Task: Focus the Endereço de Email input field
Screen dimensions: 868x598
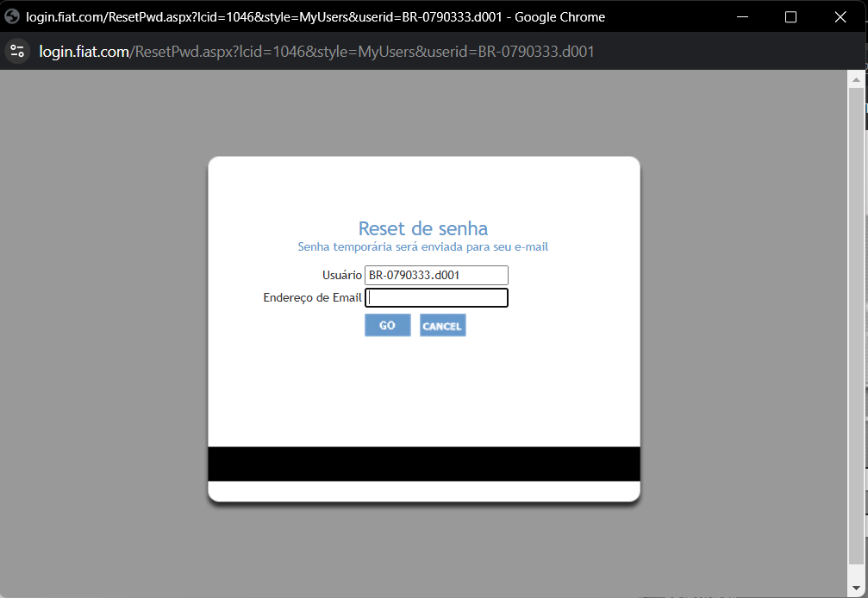Action: [x=436, y=297]
